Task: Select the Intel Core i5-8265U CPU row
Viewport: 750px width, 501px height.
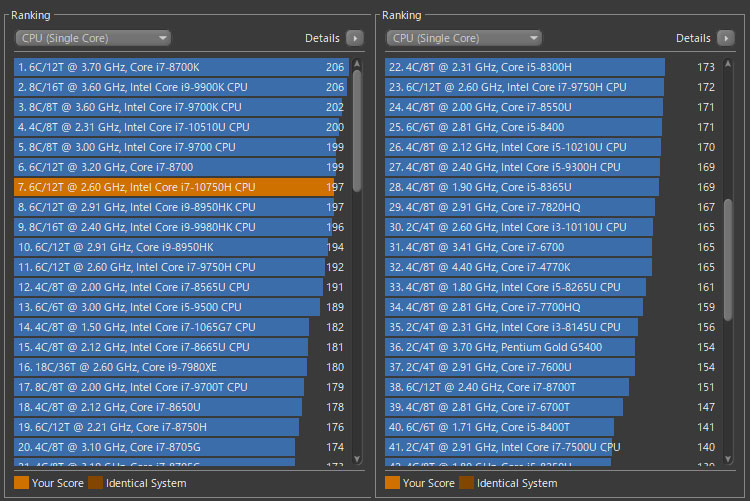Action: click(552, 287)
